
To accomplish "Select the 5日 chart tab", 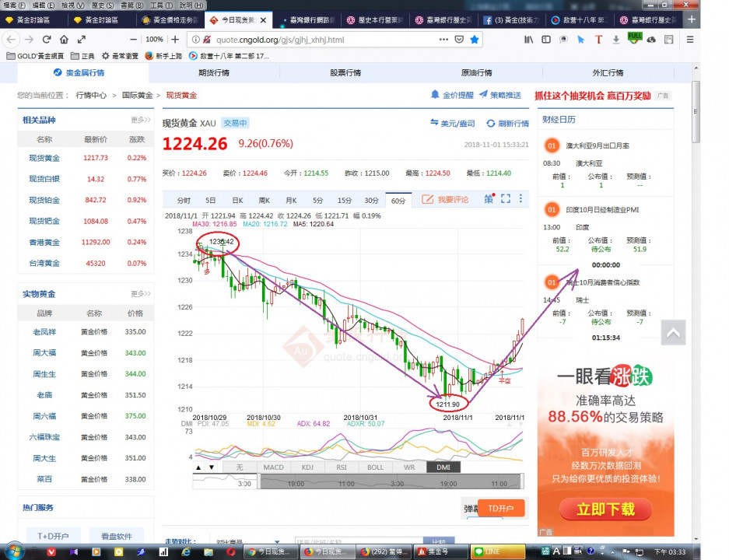I will (x=211, y=201).
